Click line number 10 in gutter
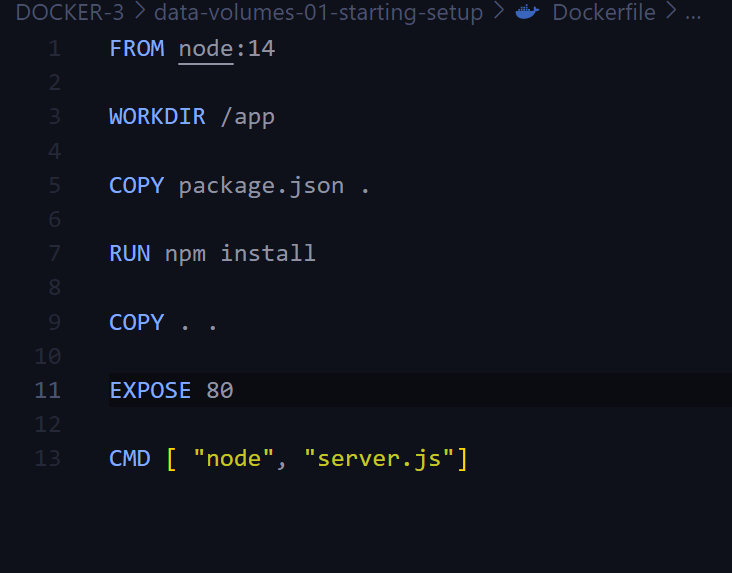 coord(48,356)
